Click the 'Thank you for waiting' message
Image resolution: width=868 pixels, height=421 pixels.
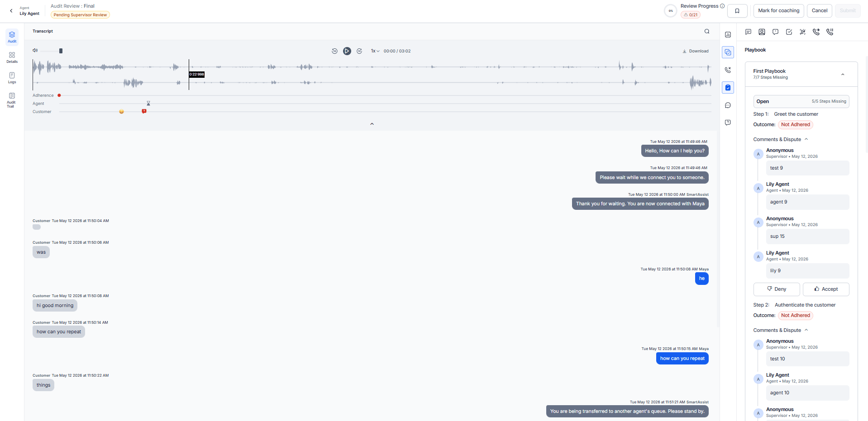tap(640, 204)
